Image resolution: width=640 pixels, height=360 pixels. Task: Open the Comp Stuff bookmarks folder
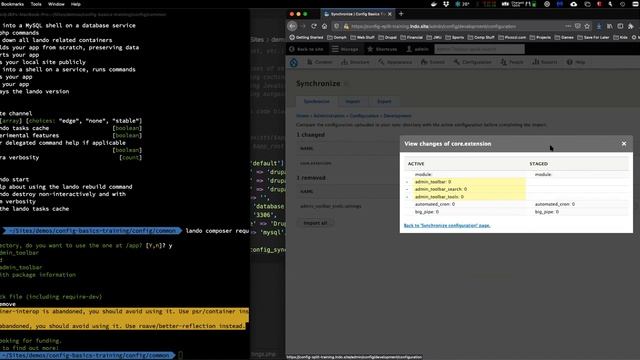[481, 37]
